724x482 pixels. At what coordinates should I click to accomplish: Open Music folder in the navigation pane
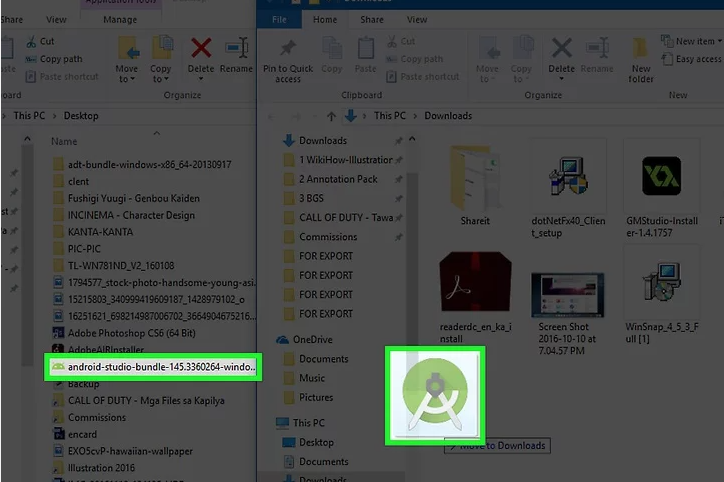pyautogui.click(x=312, y=378)
